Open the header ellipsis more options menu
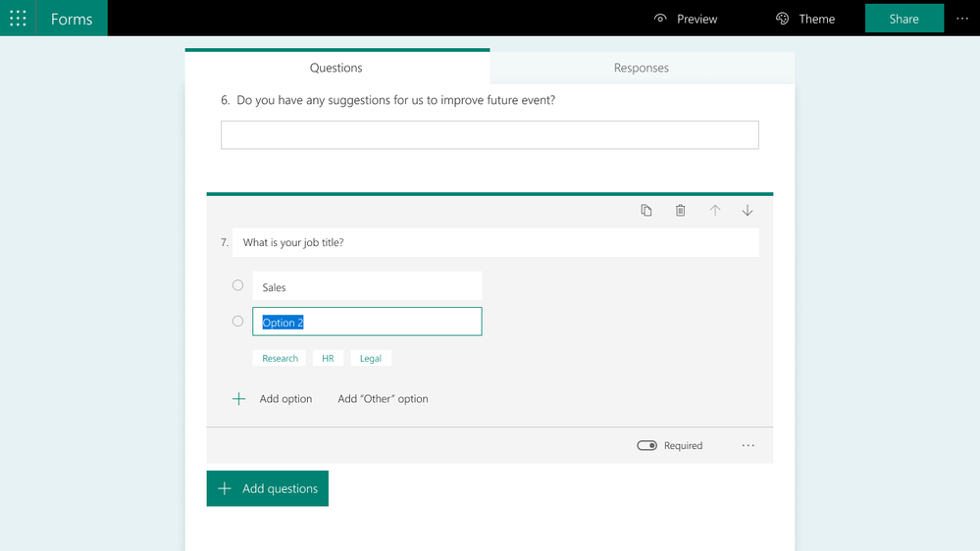The width and height of the screenshot is (980, 551). (962, 19)
